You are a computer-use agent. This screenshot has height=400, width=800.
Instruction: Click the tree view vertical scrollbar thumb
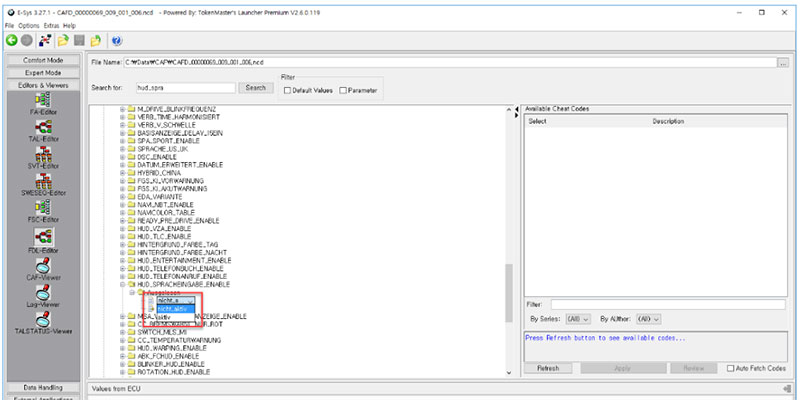point(508,293)
